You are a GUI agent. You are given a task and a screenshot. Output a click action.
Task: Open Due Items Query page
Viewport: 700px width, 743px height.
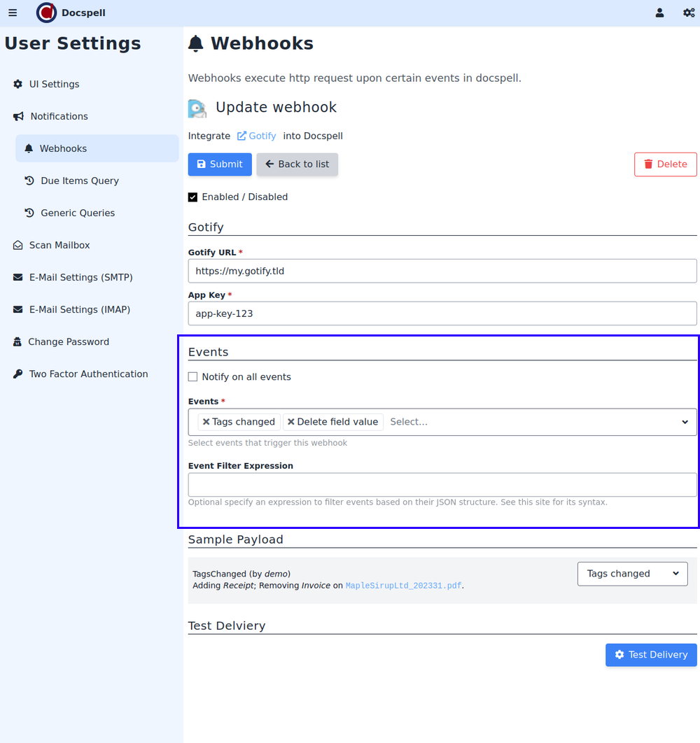click(x=79, y=181)
